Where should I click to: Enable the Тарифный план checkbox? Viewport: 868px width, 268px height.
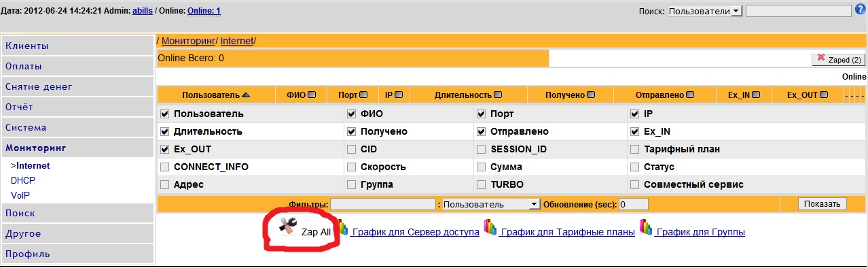pyautogui.click(x=635, y=149)
